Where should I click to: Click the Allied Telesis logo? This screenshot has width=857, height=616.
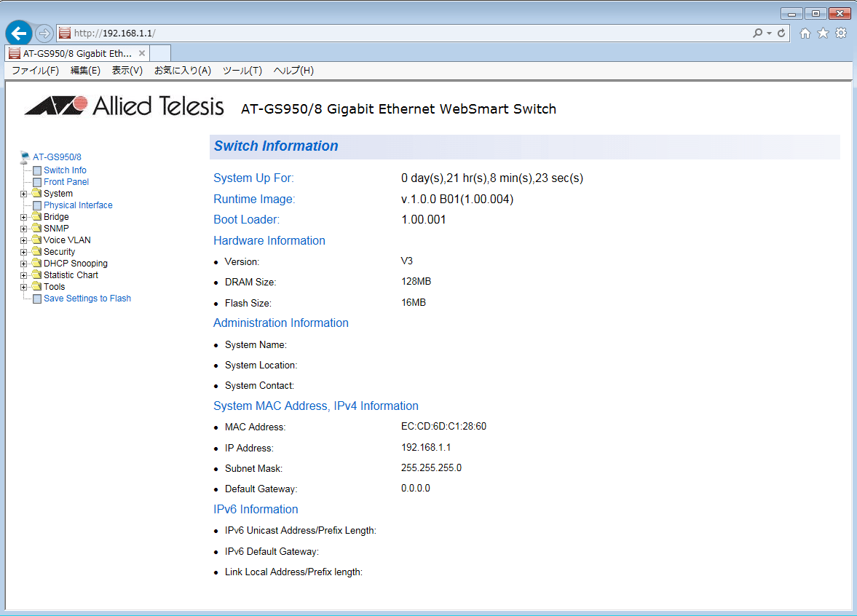point(124,106)
